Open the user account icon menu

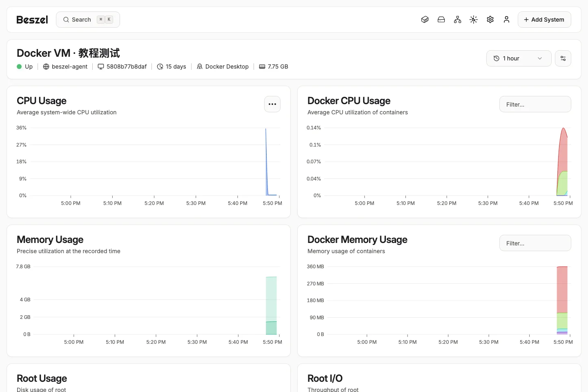pos(506,20)
